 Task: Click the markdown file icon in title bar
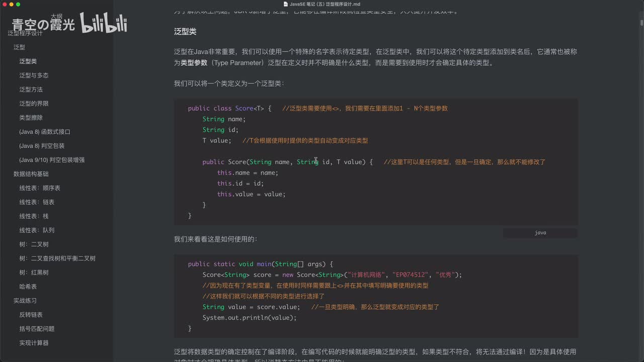pyautogui.click(x=286, y=4)
